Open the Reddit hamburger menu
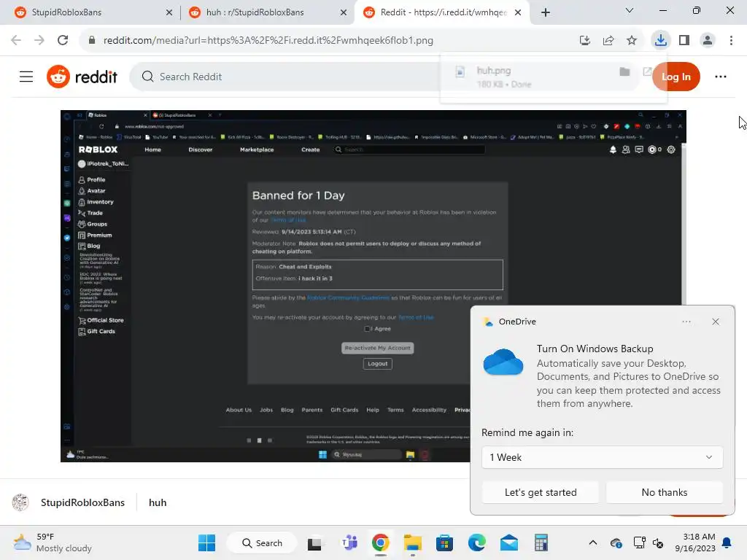 [x=26, y=77]
